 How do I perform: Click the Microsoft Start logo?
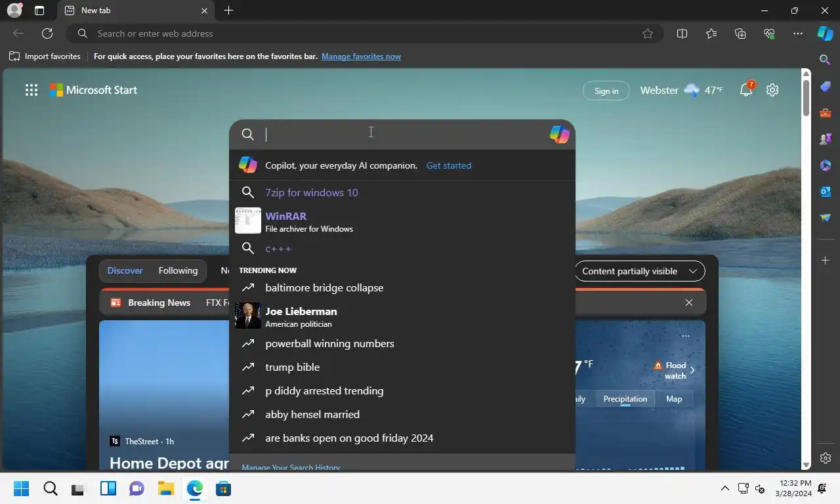click(x=93, y=91)
